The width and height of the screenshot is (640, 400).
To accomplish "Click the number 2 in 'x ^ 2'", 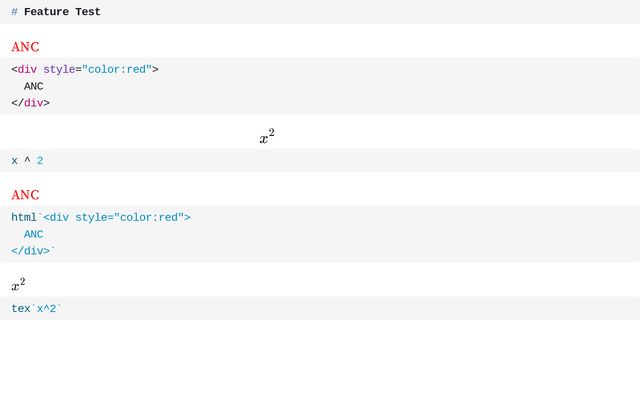I will 40,161.
